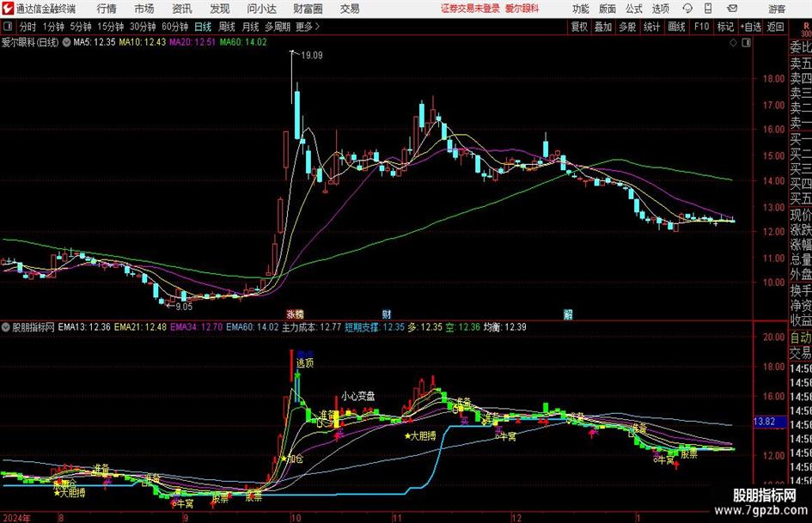The image size is (812, 523).
Task: Expand the 股朋指标网 indicator dropdown arrow
Action: tap(6, 327)
